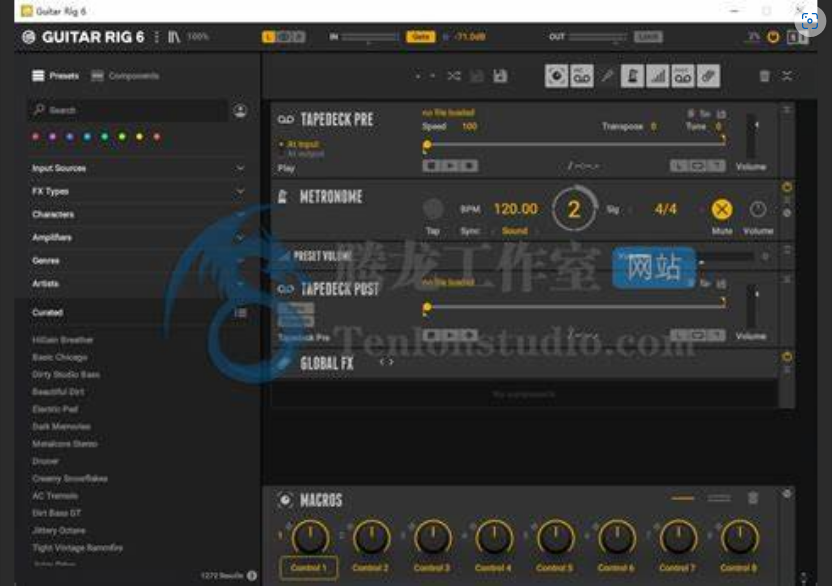Viewport: 832px width, 586px height.
Task: Switch to the Components tab
Action: [125, 76]
